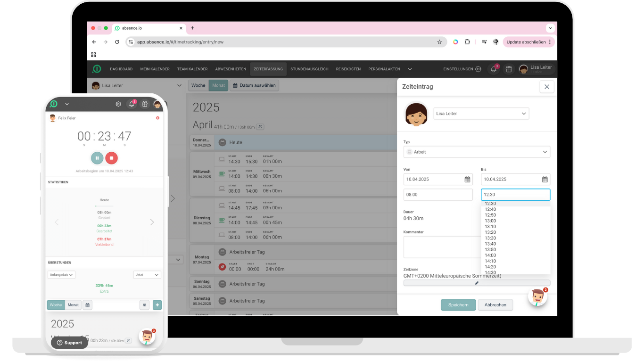Open the Bis date calendar icon

click(545, 180)
